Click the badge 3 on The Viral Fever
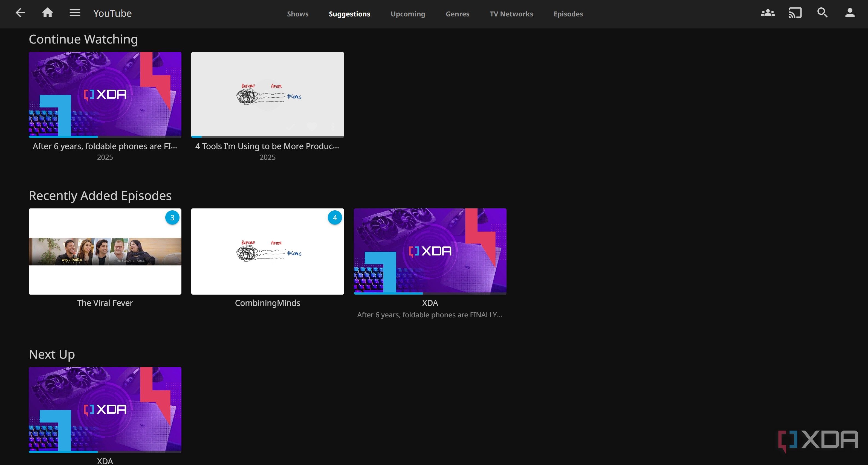Screen dimensions: 868x465 click(x=172, y=217)
